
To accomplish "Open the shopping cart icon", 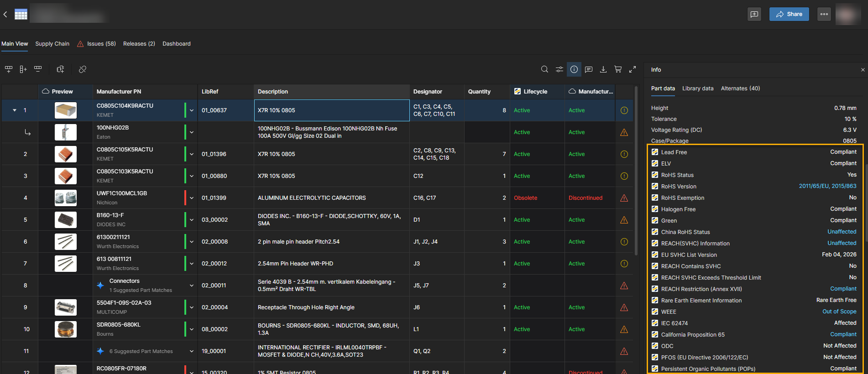I will pyautogui.click(x=618, y=69).
